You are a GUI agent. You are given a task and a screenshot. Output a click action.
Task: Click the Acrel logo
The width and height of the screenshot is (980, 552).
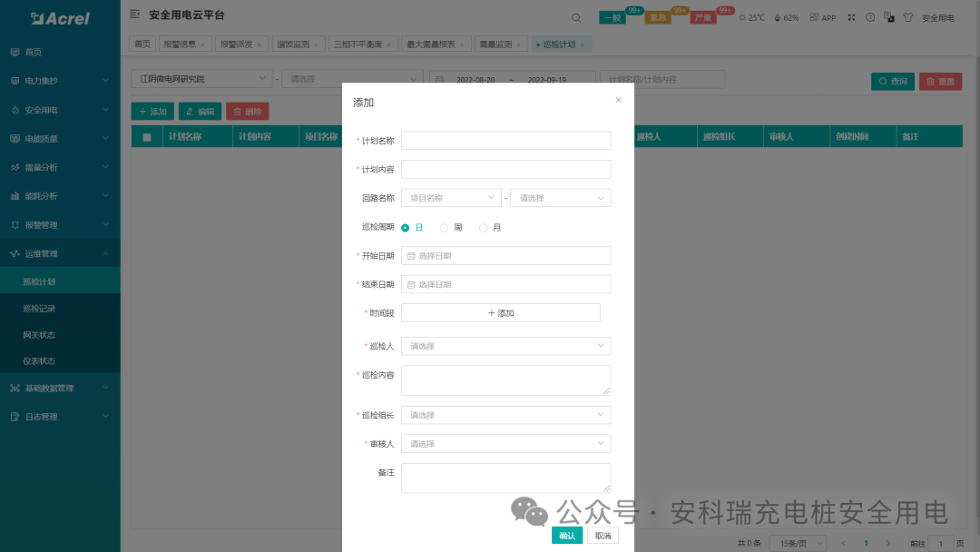point(60,19)
